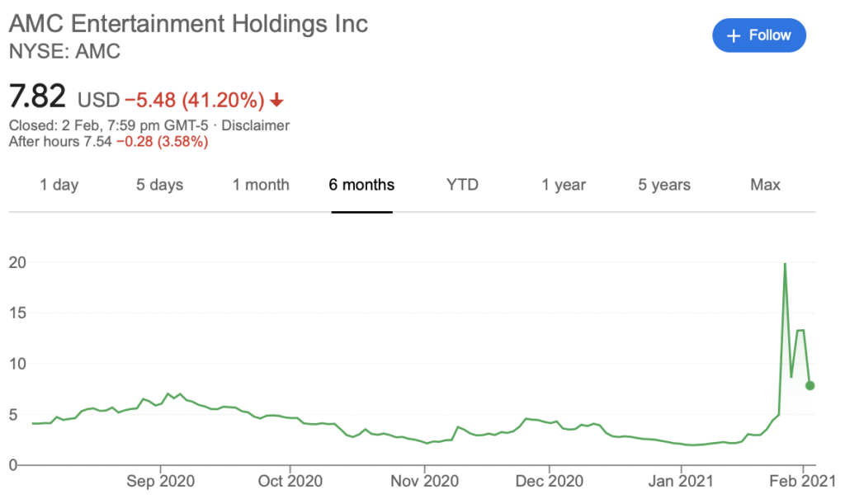
Task: Click the 7.82 current price
Action: pos(38,97)
